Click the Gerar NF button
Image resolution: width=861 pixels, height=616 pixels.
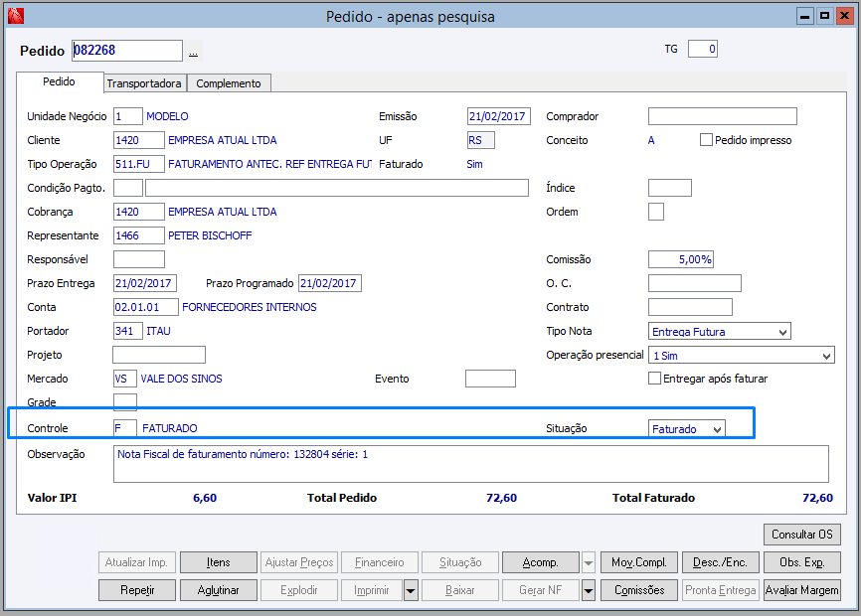tap(540, 591)
